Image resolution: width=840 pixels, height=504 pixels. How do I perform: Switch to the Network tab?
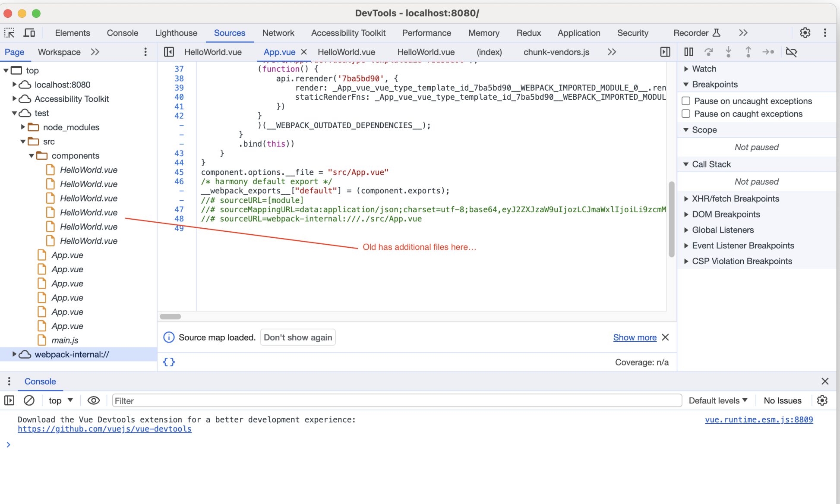(278, 33)
